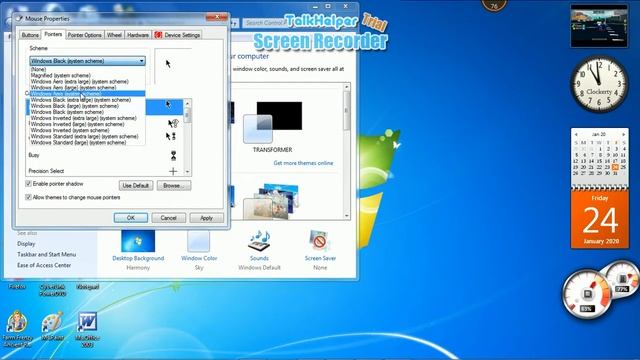Toggle Allow themes to change mouse pointers
This screenshot has width=640, height=360.
point(29,197)
